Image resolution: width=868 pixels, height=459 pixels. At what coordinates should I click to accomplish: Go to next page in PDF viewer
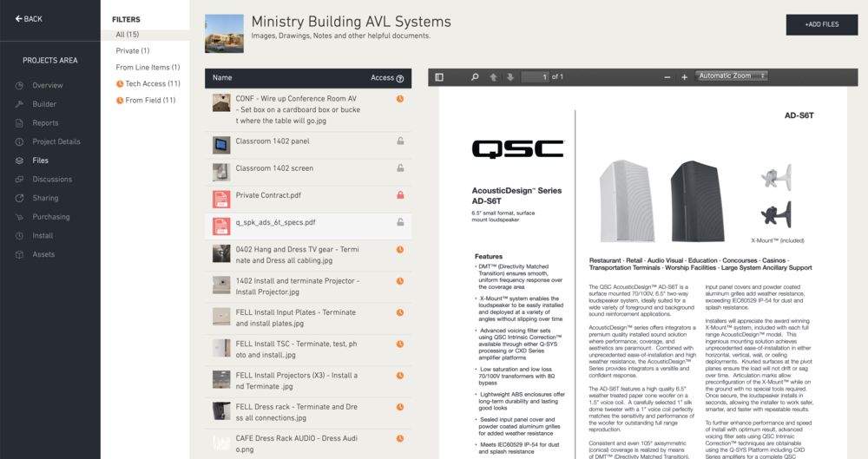510,77
